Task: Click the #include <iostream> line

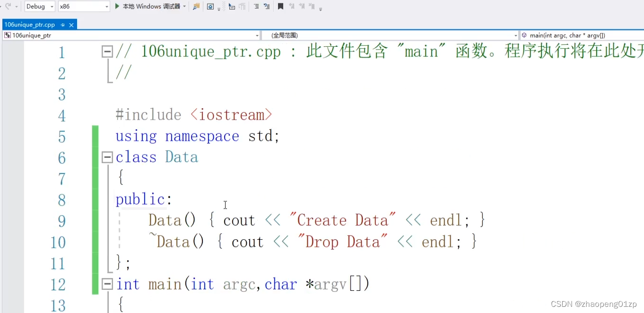Action: point(194,115)
